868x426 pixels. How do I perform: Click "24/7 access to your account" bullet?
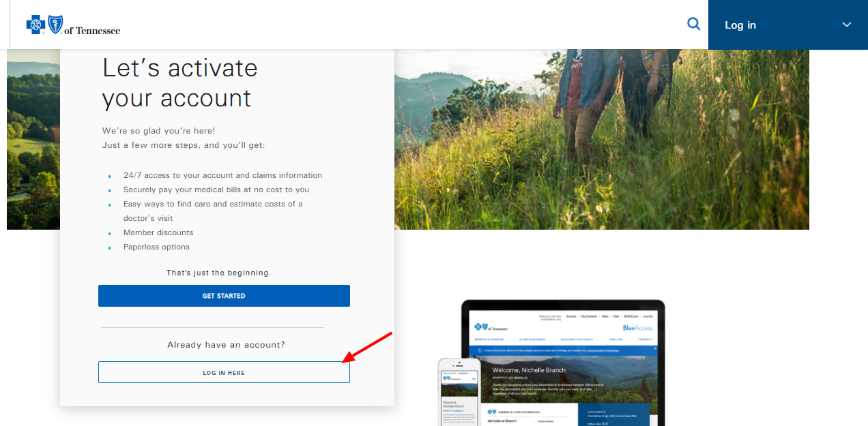[222, 175]
